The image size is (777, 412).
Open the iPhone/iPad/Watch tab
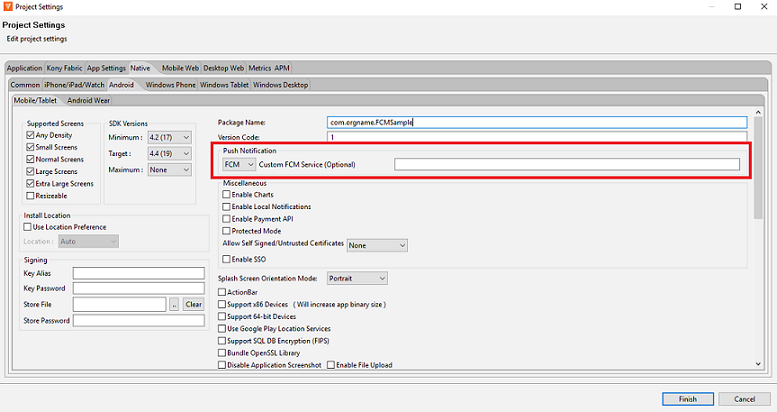(x=74, y=85)
